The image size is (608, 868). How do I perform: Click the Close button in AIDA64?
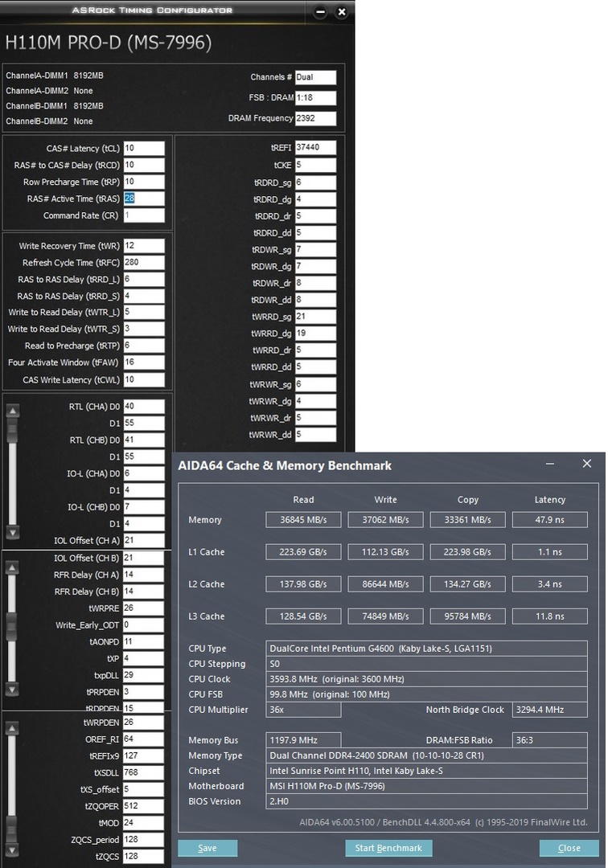click(569, 848)
